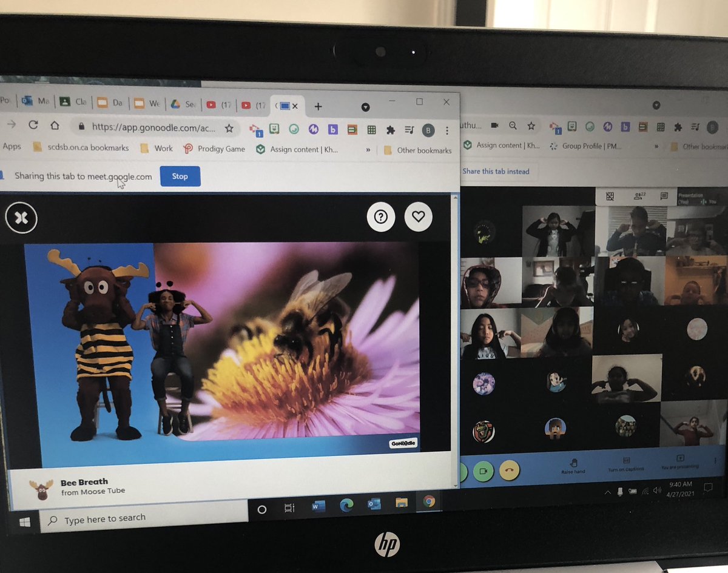Turn on captions in Meet

[627, 463]
